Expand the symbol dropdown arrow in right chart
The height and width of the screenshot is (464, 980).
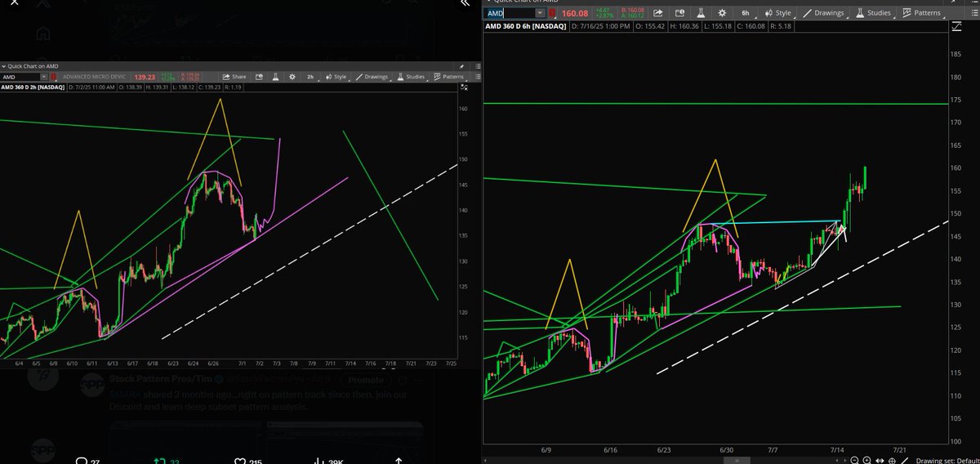540,13
